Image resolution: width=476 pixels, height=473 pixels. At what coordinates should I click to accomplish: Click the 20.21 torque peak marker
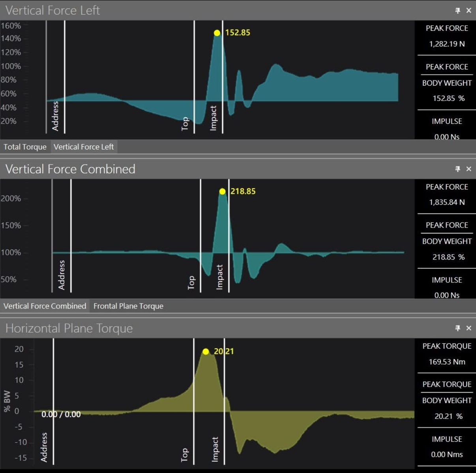206,351
